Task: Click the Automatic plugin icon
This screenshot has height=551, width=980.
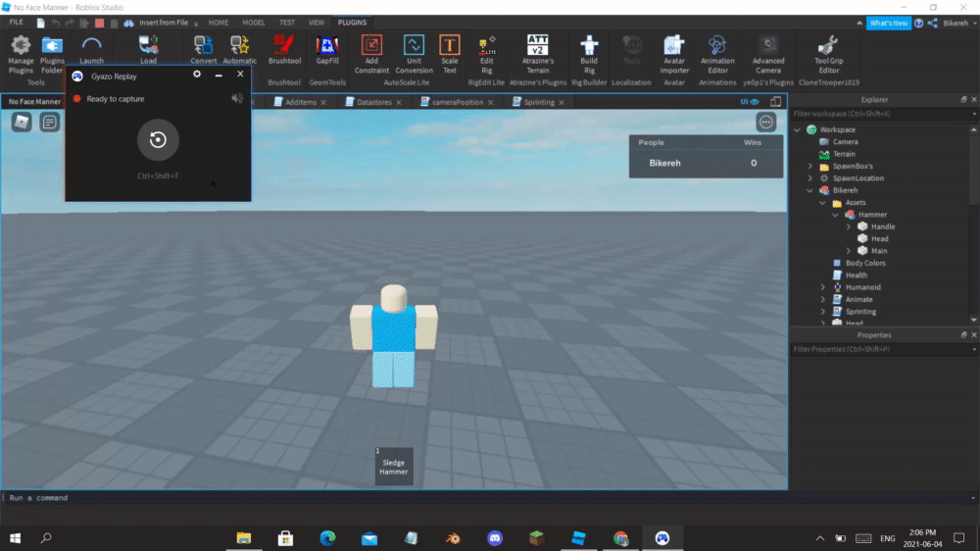Action: coord(239,50)
